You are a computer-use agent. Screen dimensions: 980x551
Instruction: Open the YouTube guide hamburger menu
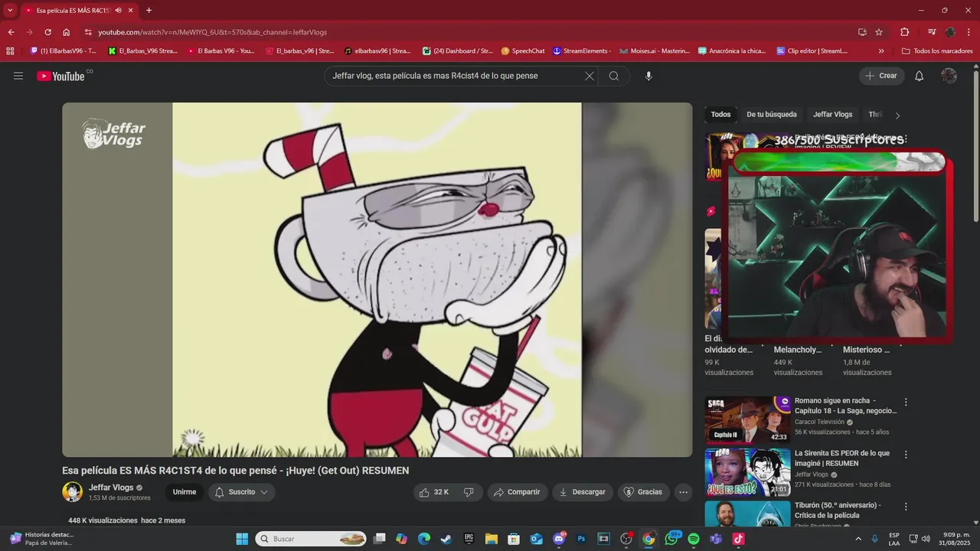18,76
